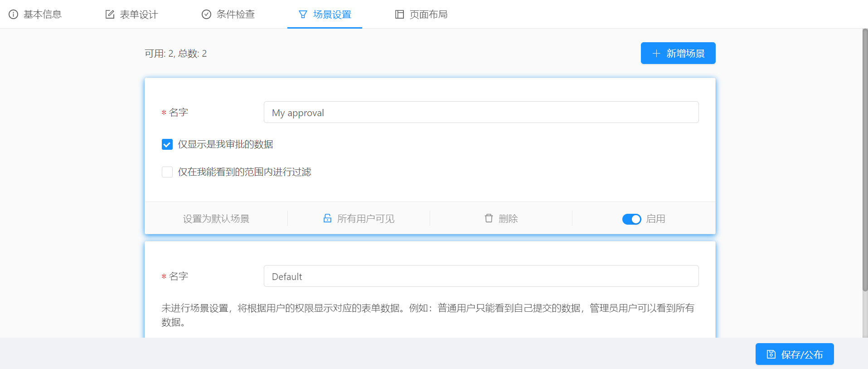
Task: Toggle the 启用 switch off
Action: point(631,219)
